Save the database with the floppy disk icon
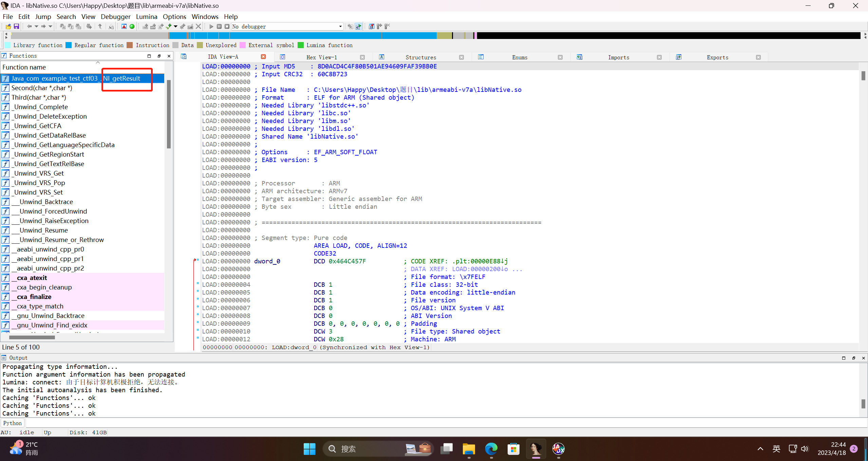Viewport: 868px width, 461px height. (16, 26)
